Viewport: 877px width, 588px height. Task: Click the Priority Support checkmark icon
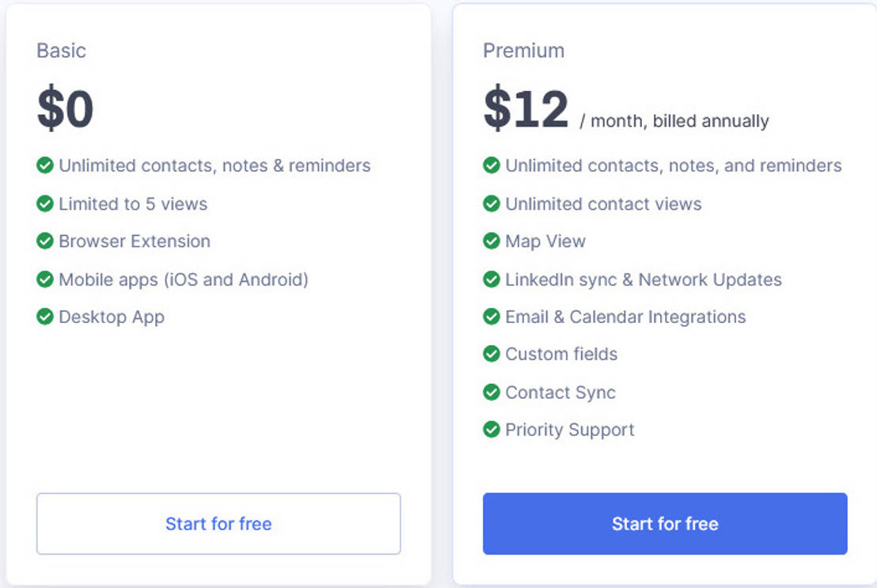pyautogui.click(x=491, y=430)
